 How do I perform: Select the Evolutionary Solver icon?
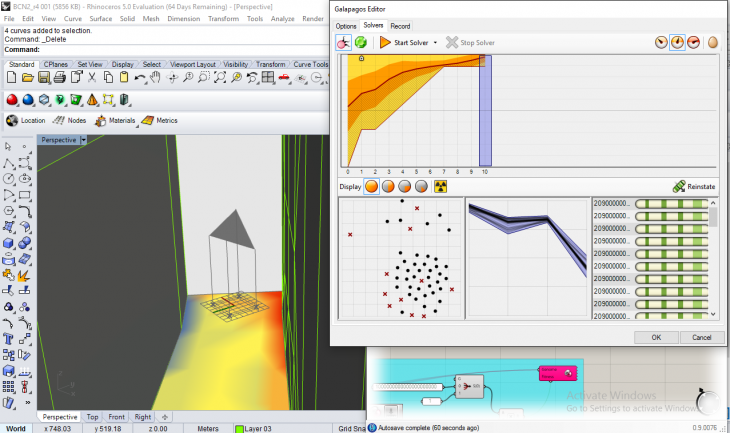[343, 43]
